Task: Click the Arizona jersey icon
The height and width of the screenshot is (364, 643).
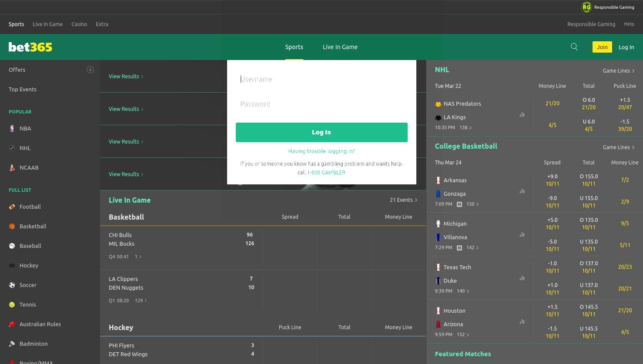Action: coord(438,324)
